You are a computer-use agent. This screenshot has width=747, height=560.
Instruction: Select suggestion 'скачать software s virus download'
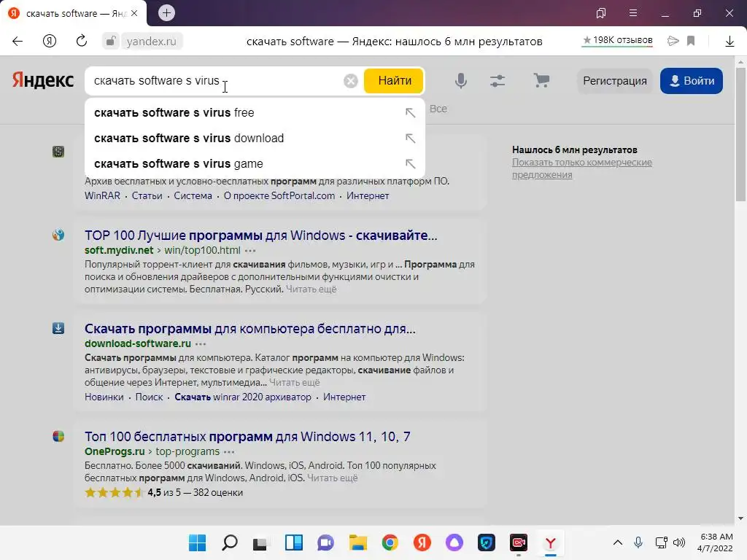pos(255,138)
